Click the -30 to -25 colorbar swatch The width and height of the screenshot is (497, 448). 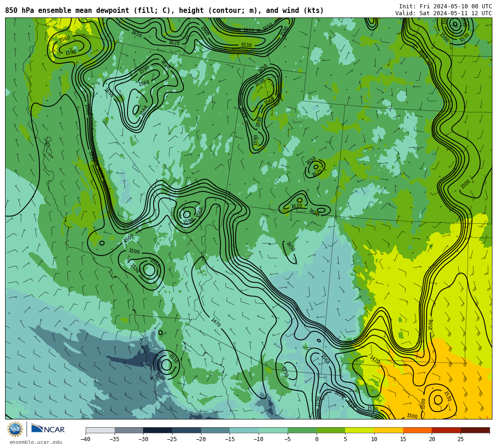coord(158,430)
